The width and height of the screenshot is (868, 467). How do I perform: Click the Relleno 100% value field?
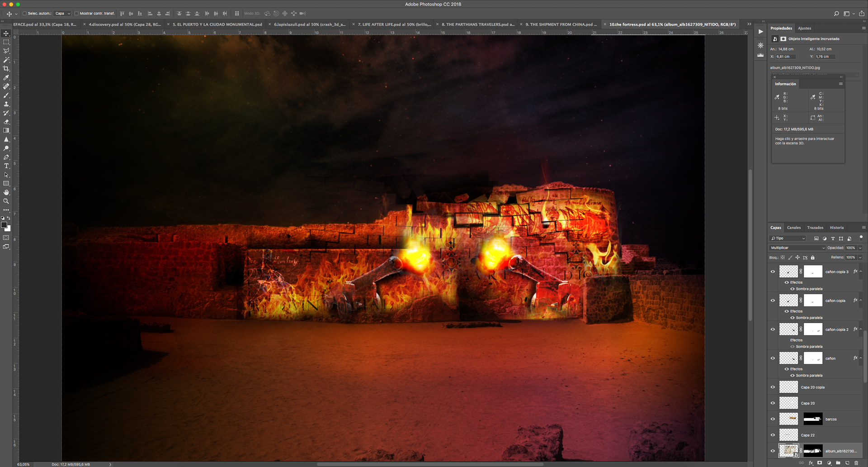851,257
